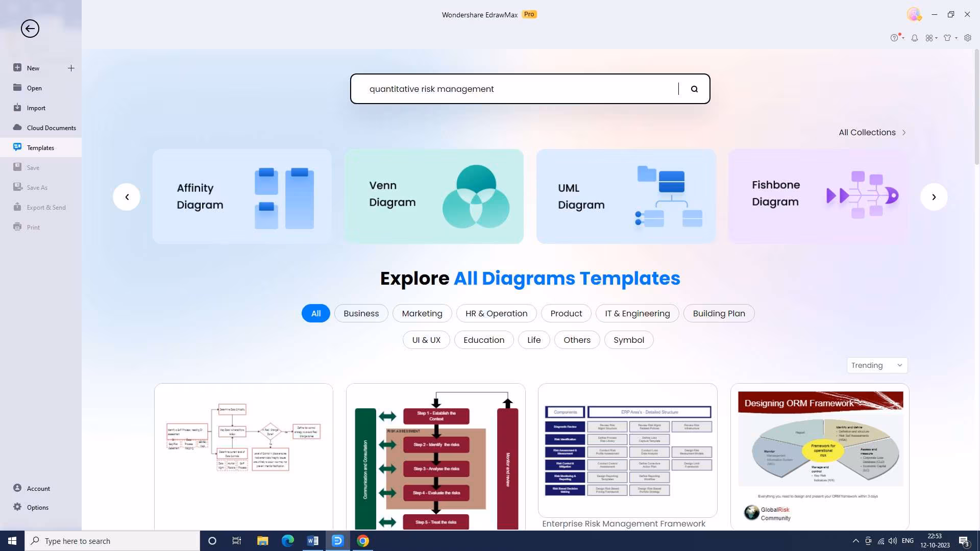Click the back arrow icon
This screenshot has width=980, height=551.
click(30, 29)
